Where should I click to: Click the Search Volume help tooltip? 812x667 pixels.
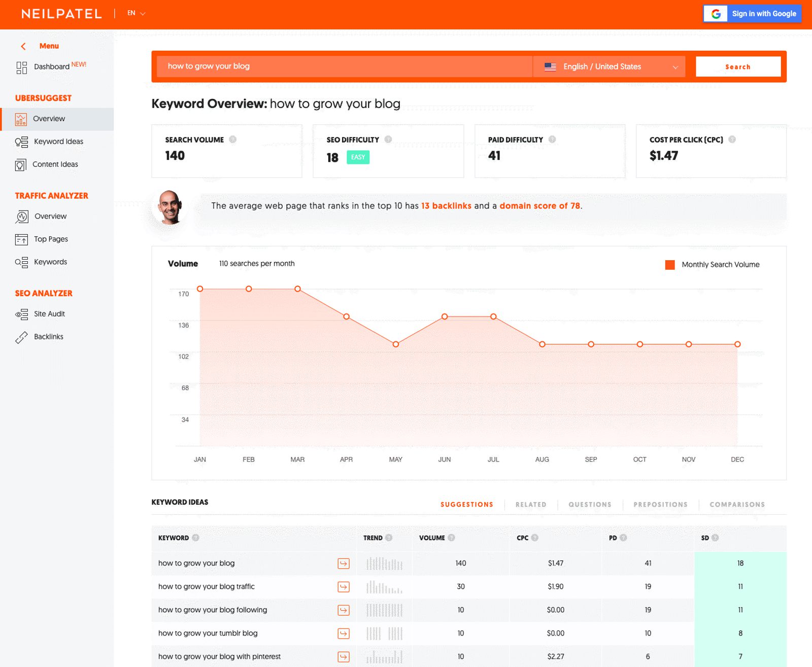233,139
